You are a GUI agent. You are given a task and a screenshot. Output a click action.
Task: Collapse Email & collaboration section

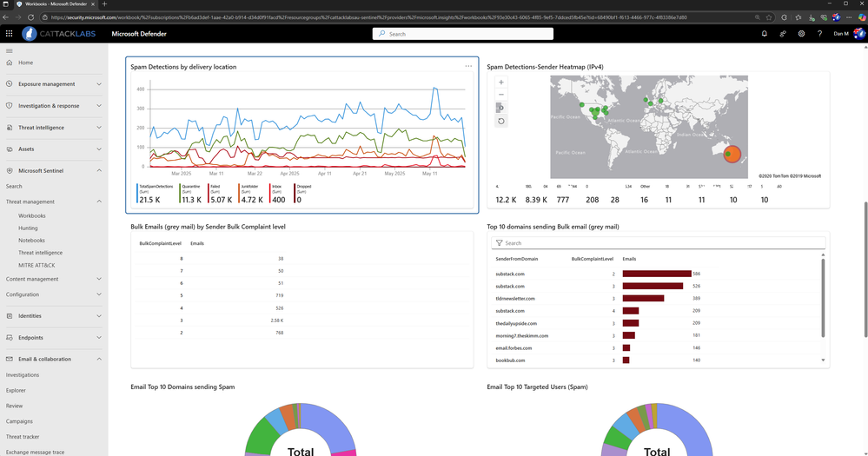(x=54, y=360)
